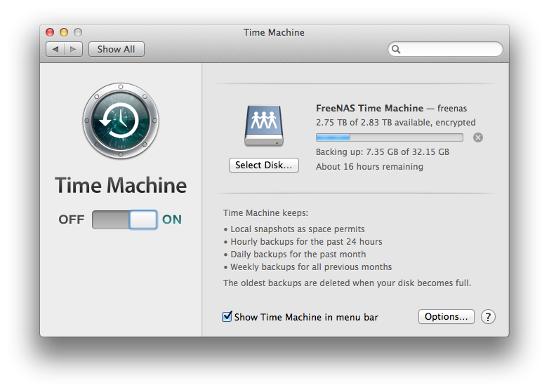The height and width of the screenshot is (392, 549).
Task: Click the backup progress bar
Action: (x=390, y=137)
